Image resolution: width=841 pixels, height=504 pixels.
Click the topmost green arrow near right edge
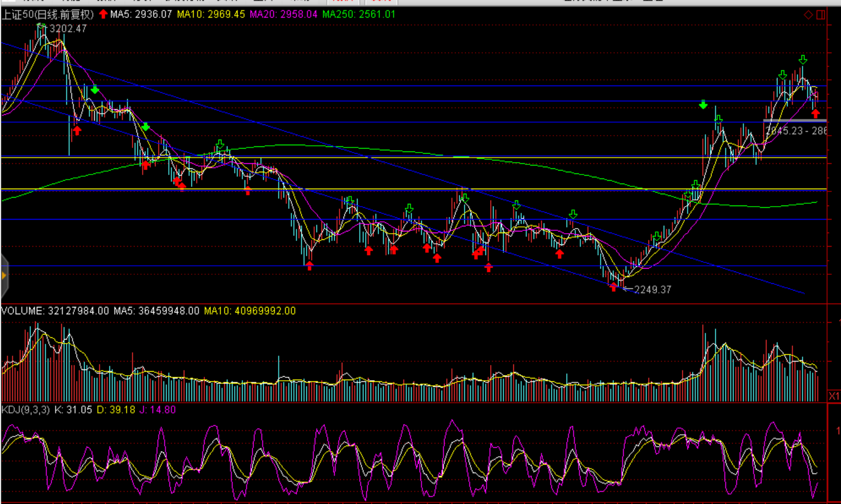tap(803, 60)
